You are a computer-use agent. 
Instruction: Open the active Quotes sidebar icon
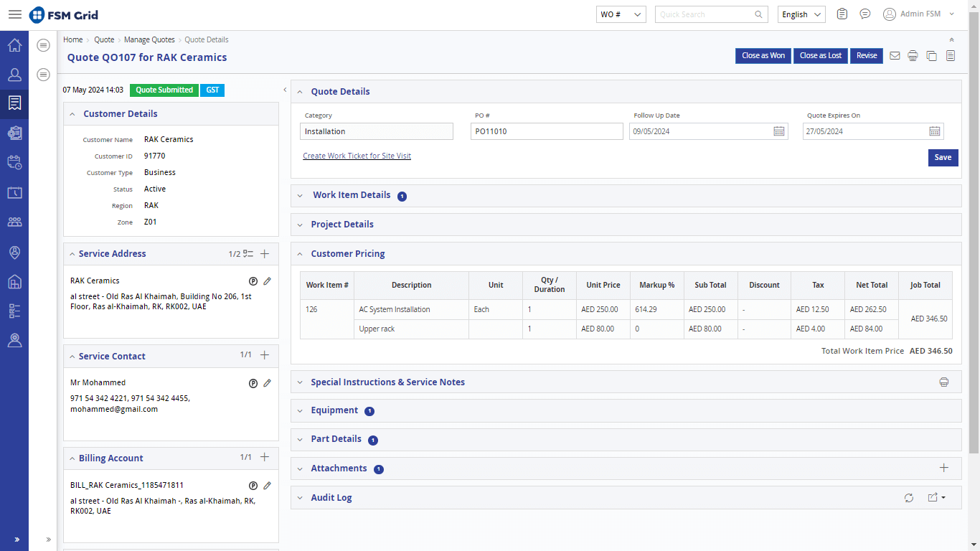(14, 103)
